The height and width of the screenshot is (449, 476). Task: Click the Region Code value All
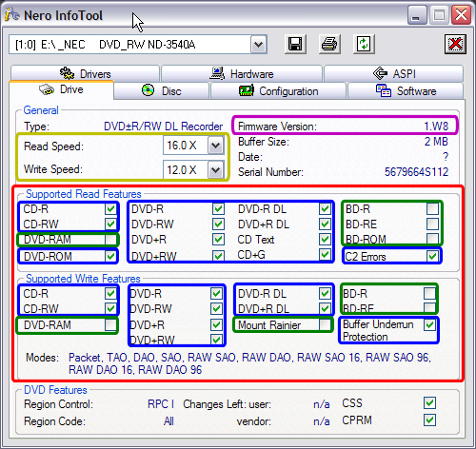(x=169, y=421)
